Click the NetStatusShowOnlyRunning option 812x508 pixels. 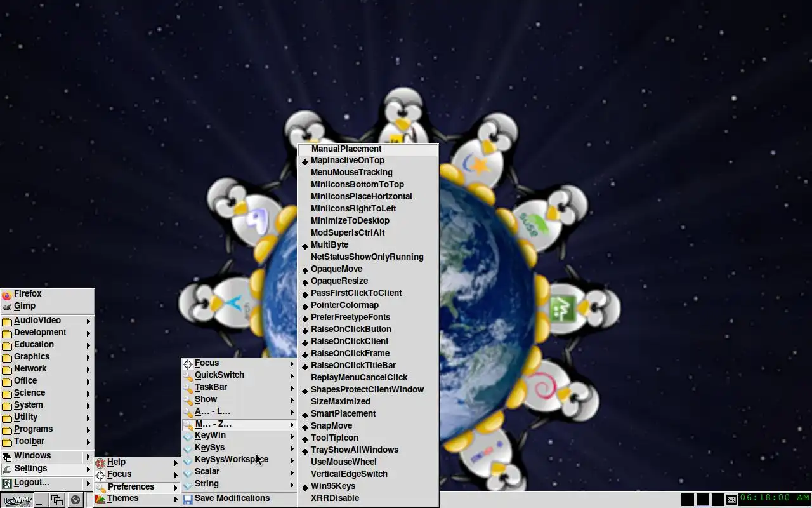tap(367, 257)
